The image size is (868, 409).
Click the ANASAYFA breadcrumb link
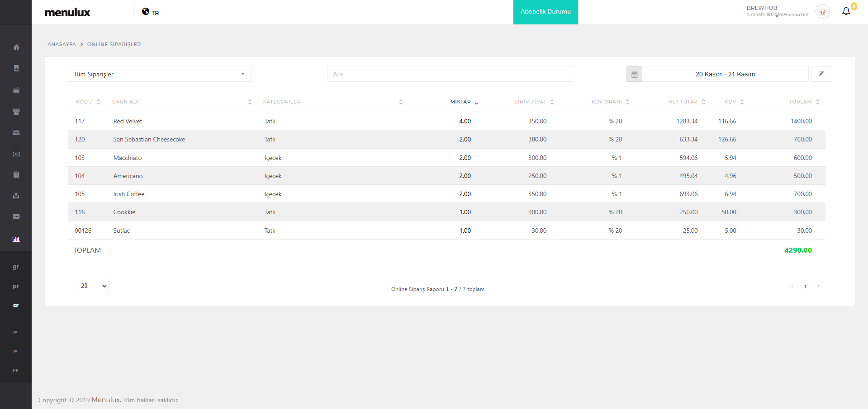(x=62, y=44)
